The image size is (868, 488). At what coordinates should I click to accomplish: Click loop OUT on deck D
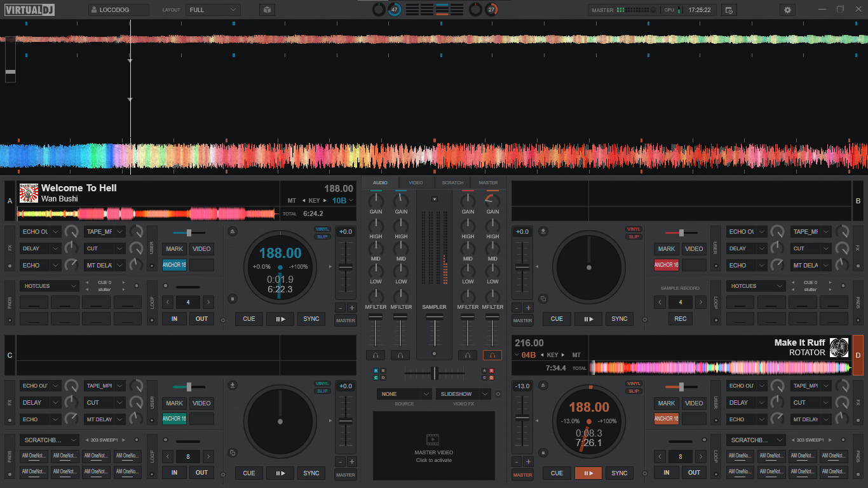pos(694,473)
